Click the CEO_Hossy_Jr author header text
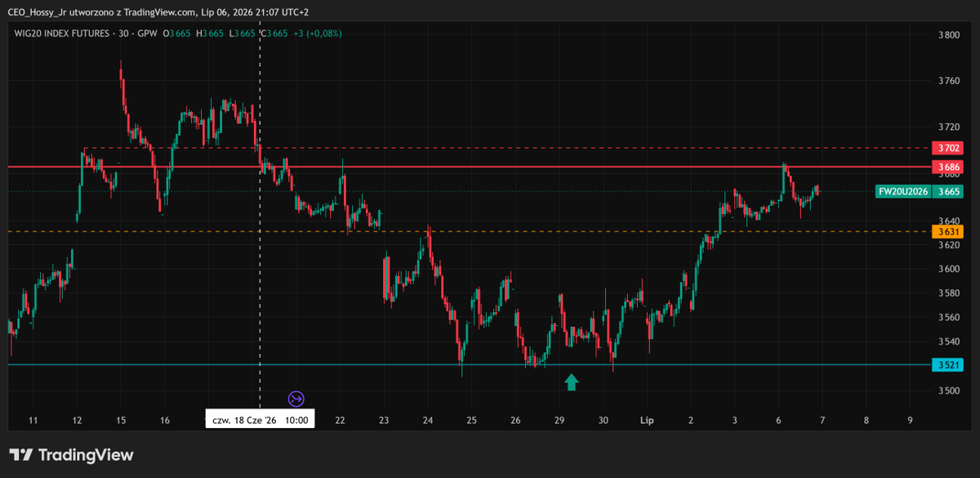The width and height of the screenshot is (980, 478). pos(39,12)
